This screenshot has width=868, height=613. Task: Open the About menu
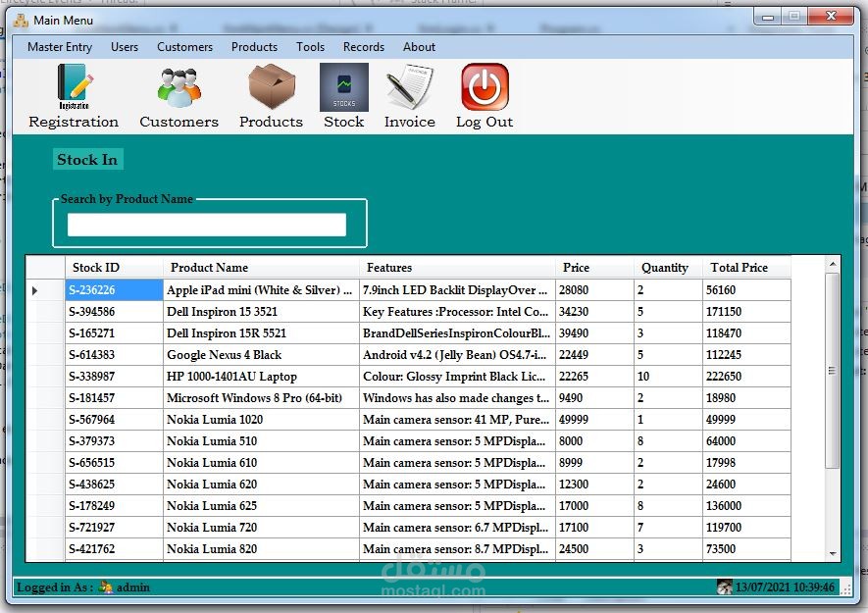click(x=419, y=47)
